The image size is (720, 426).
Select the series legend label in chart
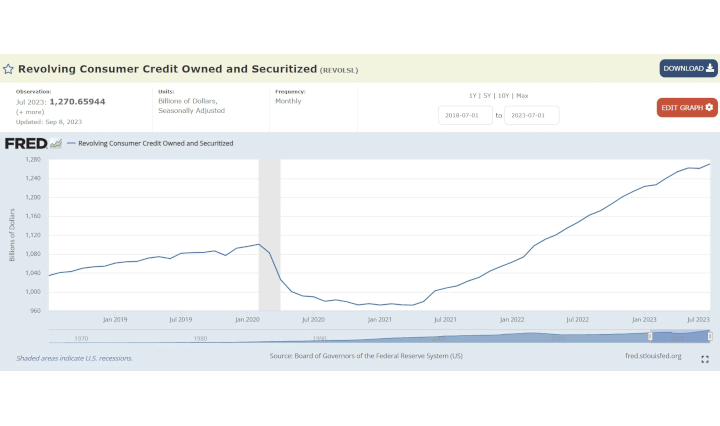(x=156, y=143)
